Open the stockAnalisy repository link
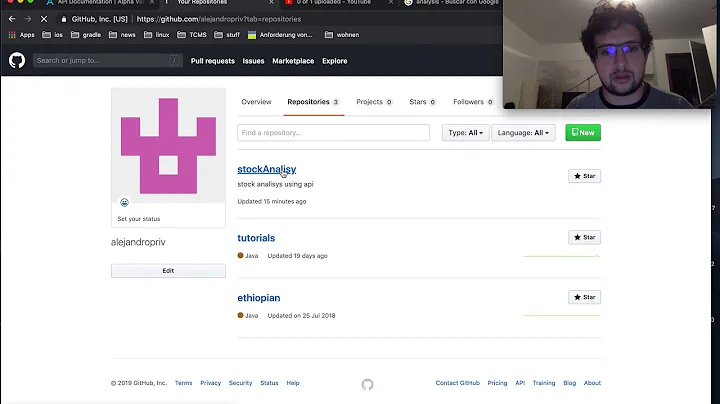 pyautogui.click(x=267, y=169)
